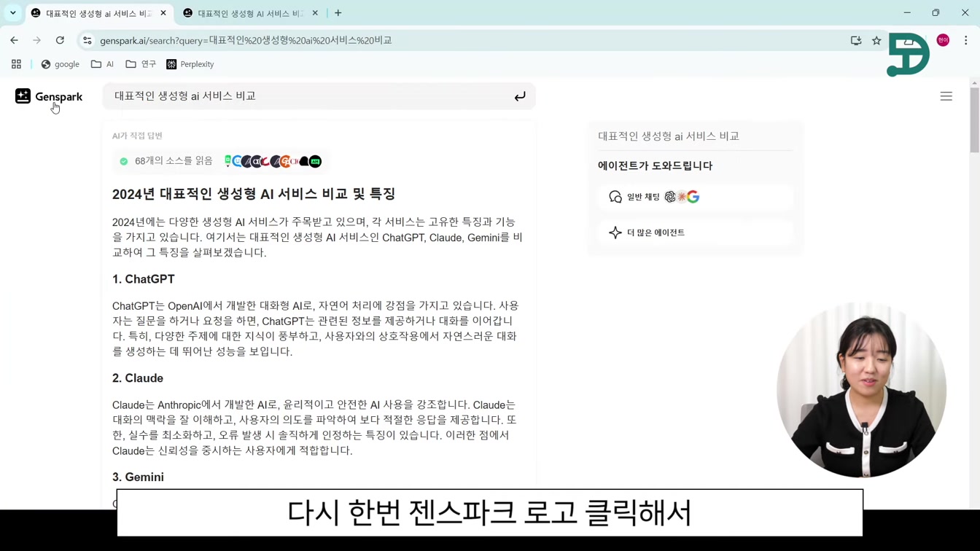Select the first 대표적인 생성형 ai tab
This screenshot has height=551, width=980.
coord(98,13)
